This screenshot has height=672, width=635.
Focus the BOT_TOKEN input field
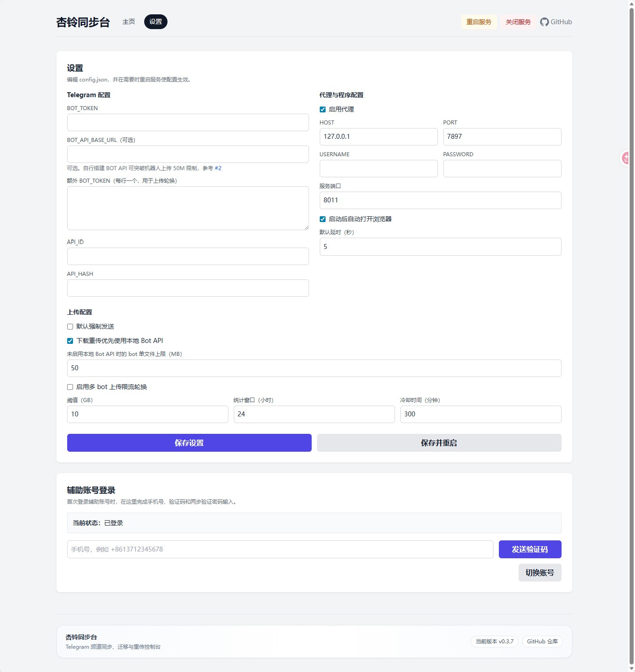(188, 123)
